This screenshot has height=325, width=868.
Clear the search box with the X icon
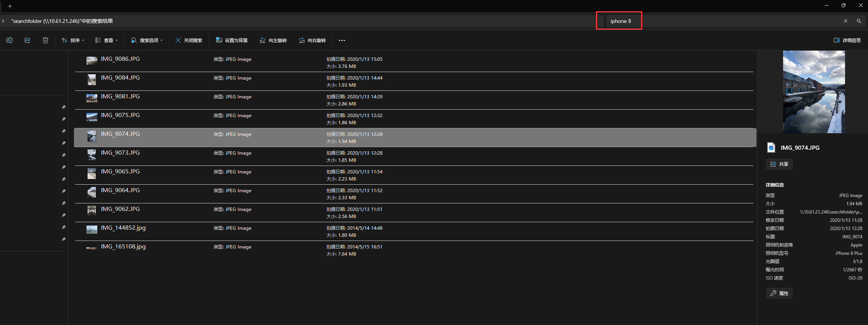[845, 21]
